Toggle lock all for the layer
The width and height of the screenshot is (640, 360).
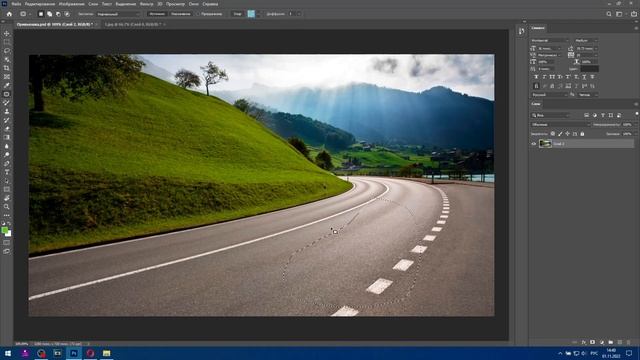tap(582, 134)
